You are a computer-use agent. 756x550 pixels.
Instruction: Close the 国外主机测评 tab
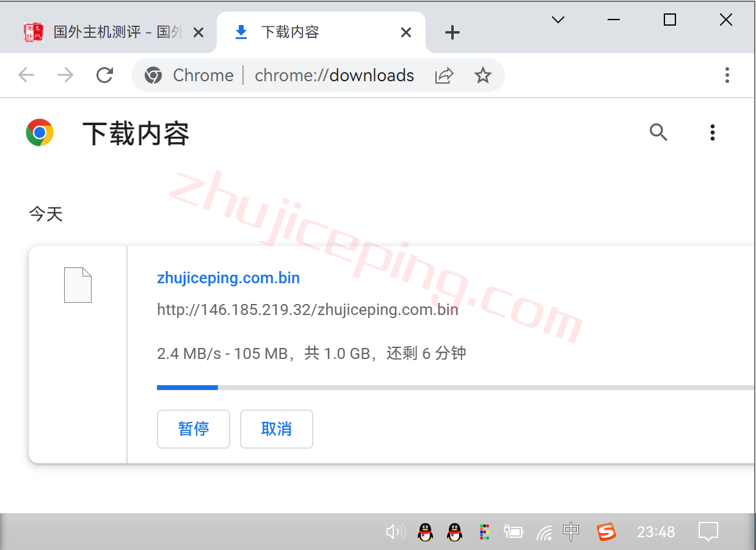tap(198, 32)
